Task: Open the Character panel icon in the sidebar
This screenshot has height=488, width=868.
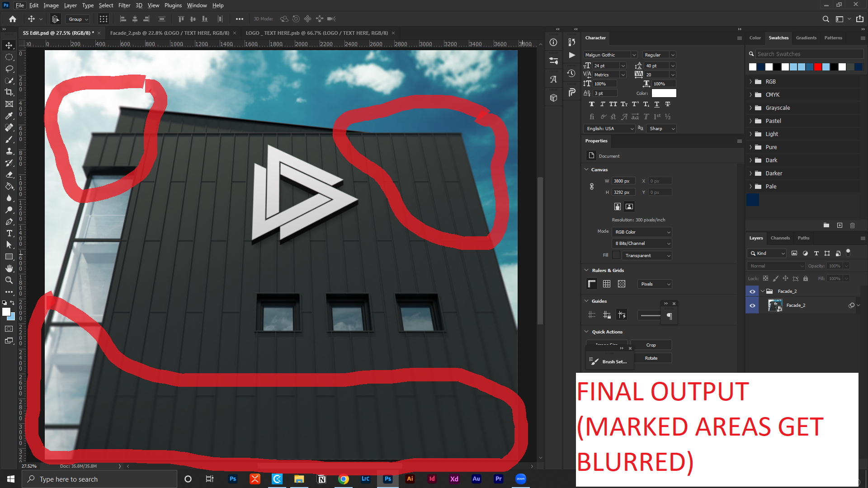Action: pos(553,79)
